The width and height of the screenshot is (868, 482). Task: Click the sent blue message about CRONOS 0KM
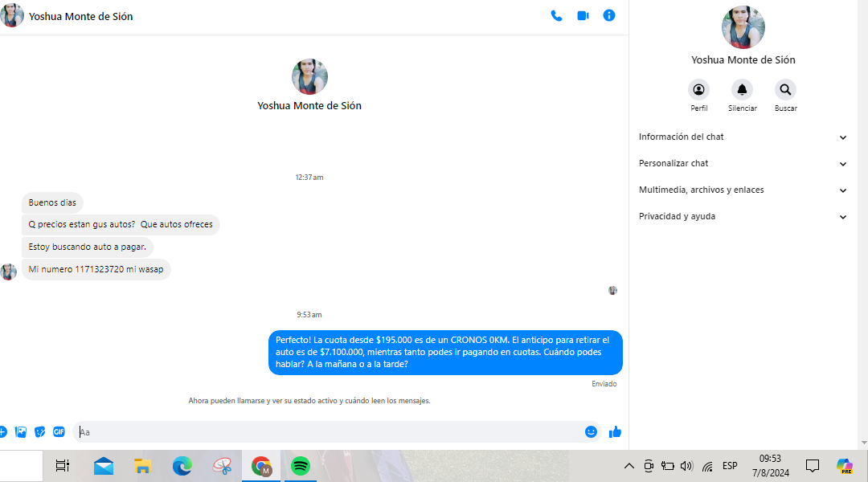point(445,353)
